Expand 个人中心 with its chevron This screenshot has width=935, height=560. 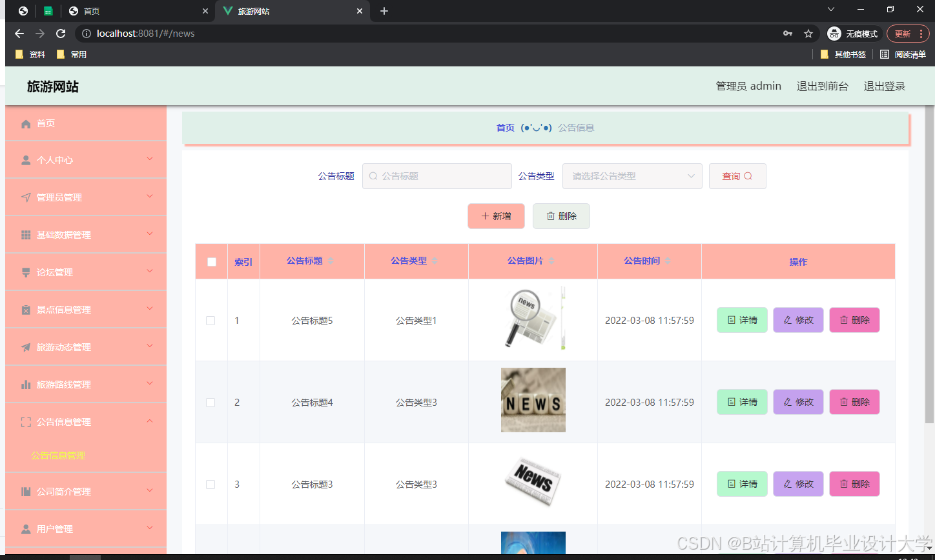150,159
